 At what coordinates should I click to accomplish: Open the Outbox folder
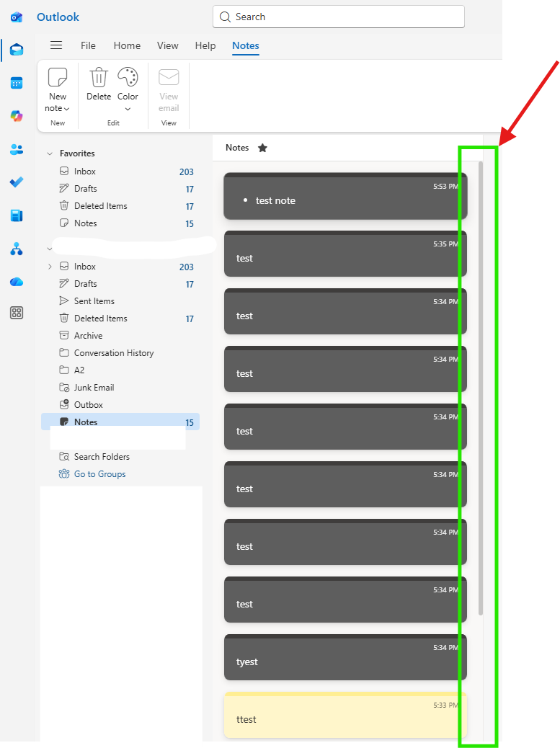point(120,405)
